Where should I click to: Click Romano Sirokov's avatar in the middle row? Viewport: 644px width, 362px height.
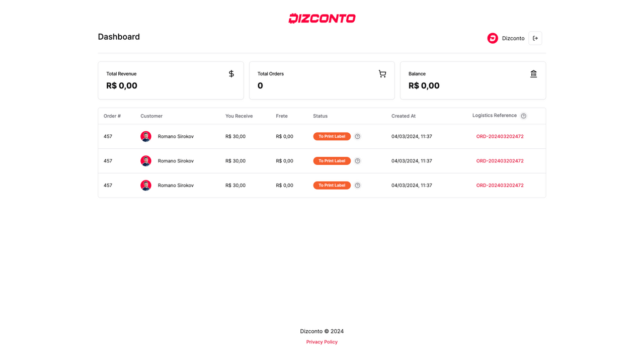(146, 161)
